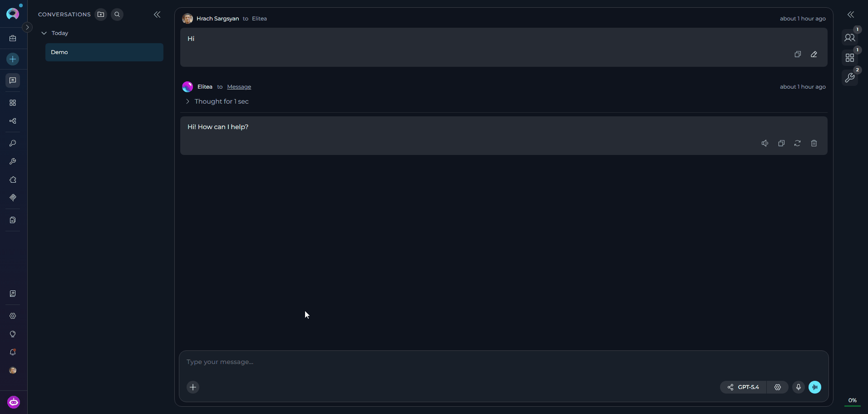868x414 pixels.
Task: Open the puzzle piece icon in left sidebar
Action: pyautogui.click(x=13, y=180)
